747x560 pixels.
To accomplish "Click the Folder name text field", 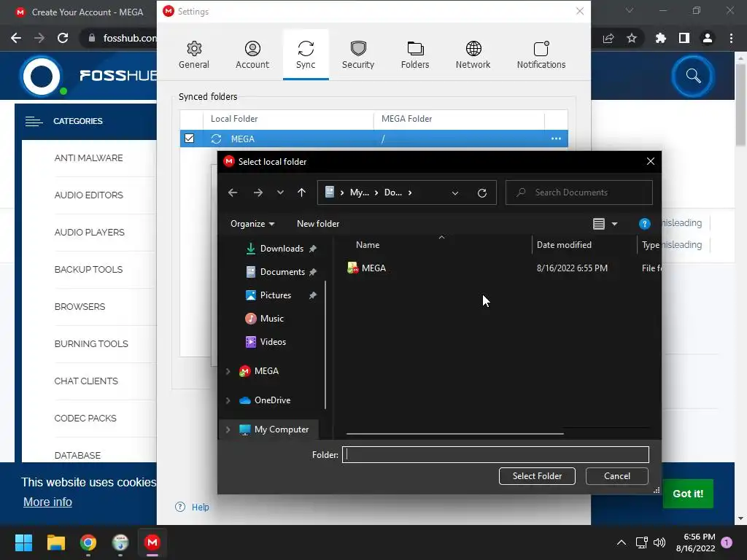I will pyautogui.click(x=495, y=455).
